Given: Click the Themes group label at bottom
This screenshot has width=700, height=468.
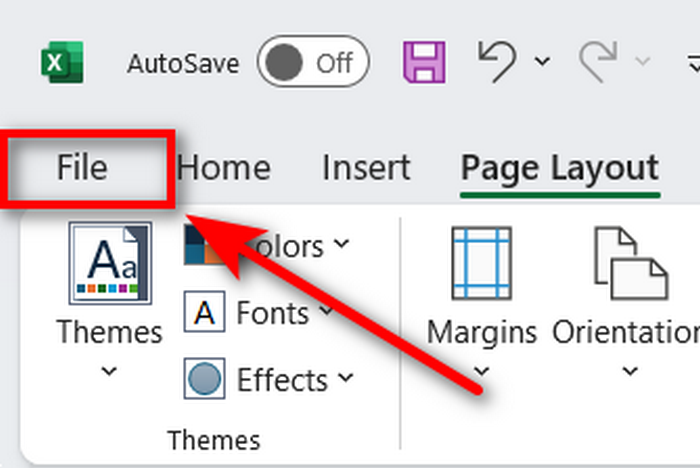Looking at the screenshot, I should [213, 440].
